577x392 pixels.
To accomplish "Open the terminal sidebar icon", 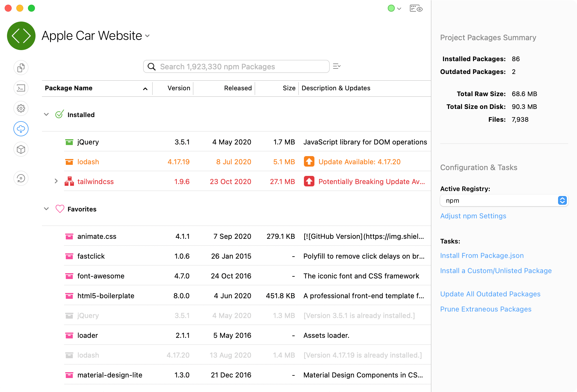I will pos(21,88).
